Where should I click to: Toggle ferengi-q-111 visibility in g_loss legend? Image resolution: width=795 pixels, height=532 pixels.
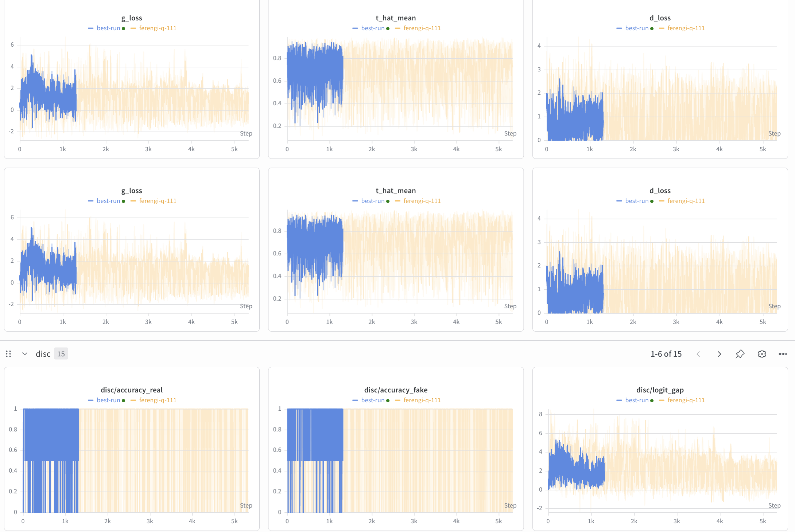point(158,28)
